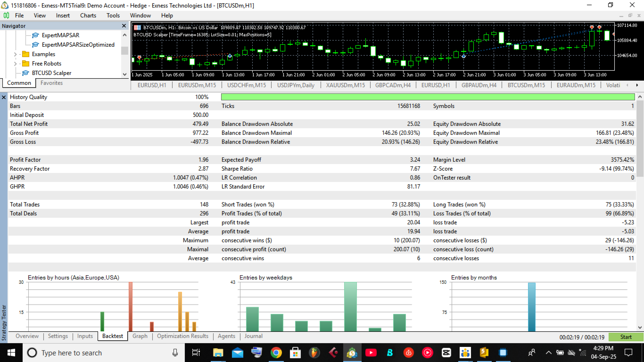Click the active MetaTrader 5 taskbar icon
This screenshot has height=362, width=644.
(x=352, y=353)
